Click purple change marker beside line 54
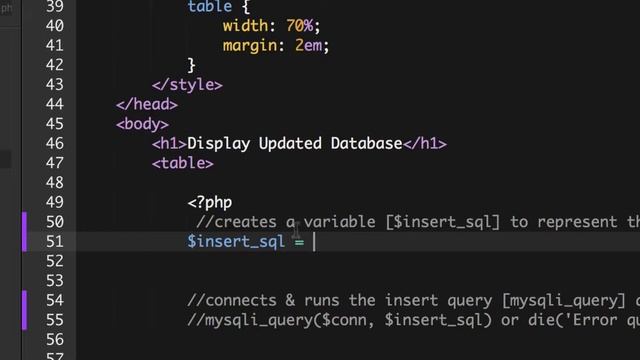 [x=24, y=310]
